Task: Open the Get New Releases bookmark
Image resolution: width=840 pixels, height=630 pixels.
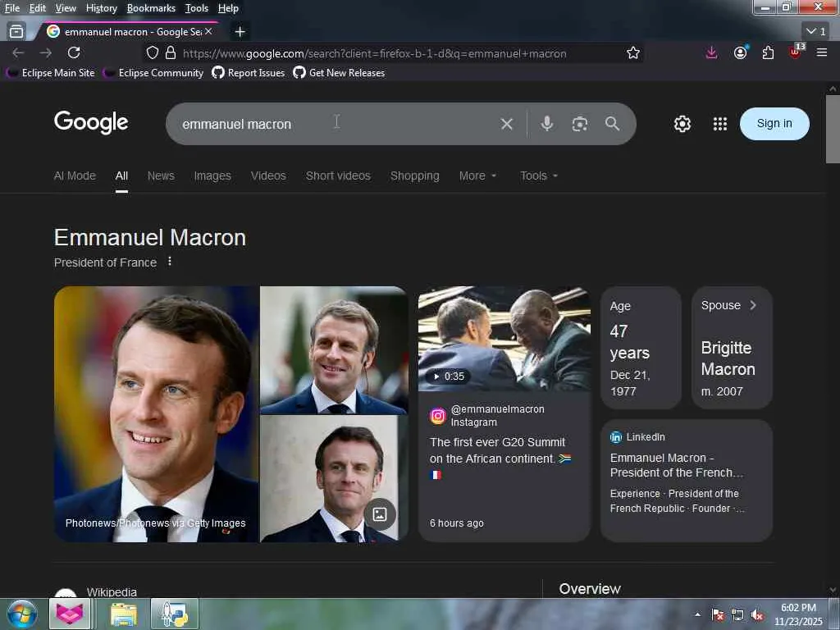Action: (339, 73)
